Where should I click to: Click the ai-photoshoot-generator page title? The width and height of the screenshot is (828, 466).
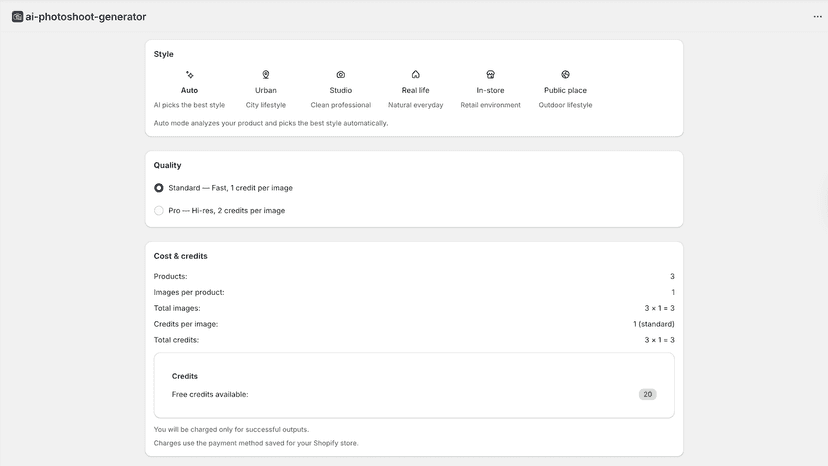(86, 17)
